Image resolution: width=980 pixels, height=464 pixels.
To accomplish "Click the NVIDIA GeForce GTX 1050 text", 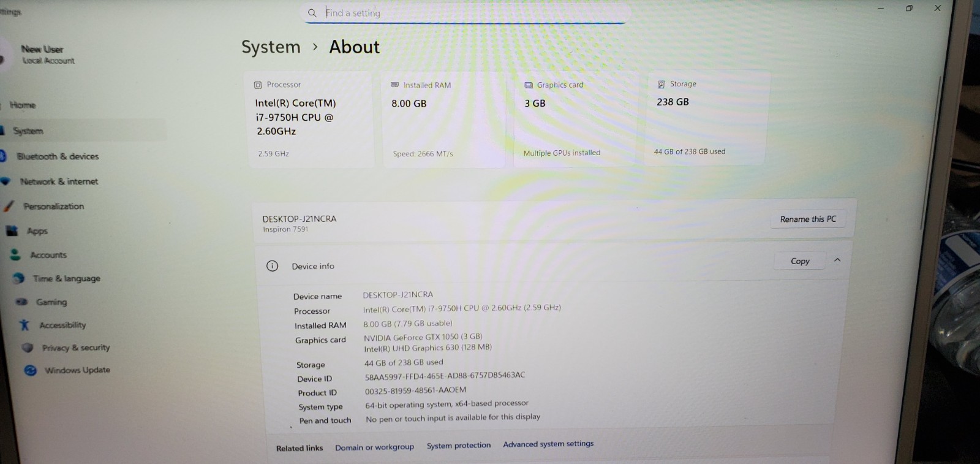I will [x=423, y=337].
